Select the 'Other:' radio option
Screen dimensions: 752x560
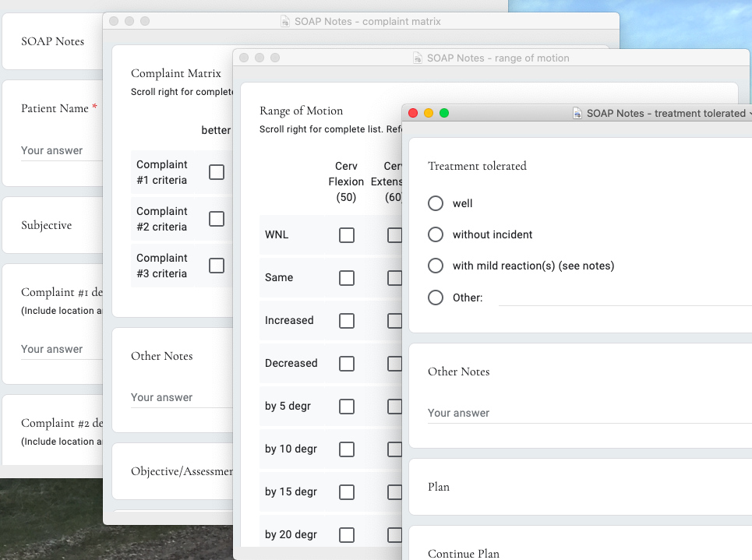(436, 298)
